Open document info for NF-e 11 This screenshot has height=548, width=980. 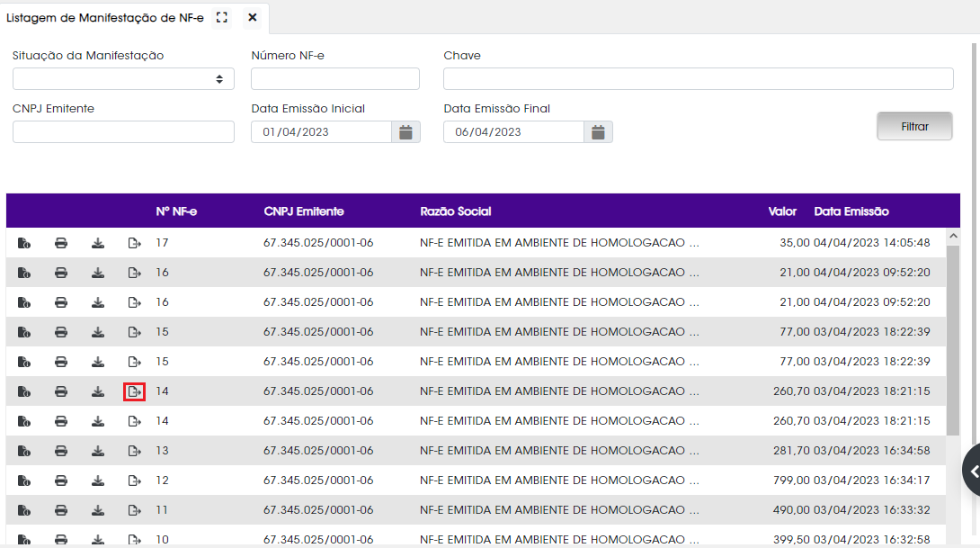click(x=23, y=510)
